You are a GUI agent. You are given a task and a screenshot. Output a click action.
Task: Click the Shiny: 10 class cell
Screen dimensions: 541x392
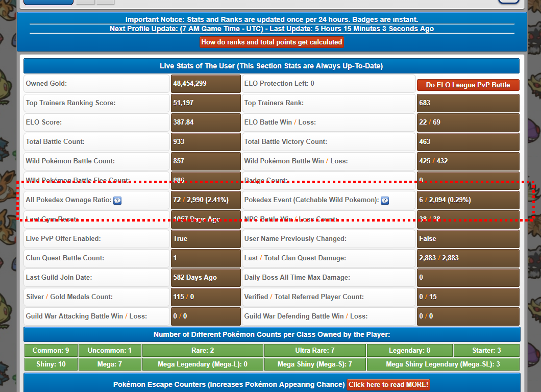point(51,364)
